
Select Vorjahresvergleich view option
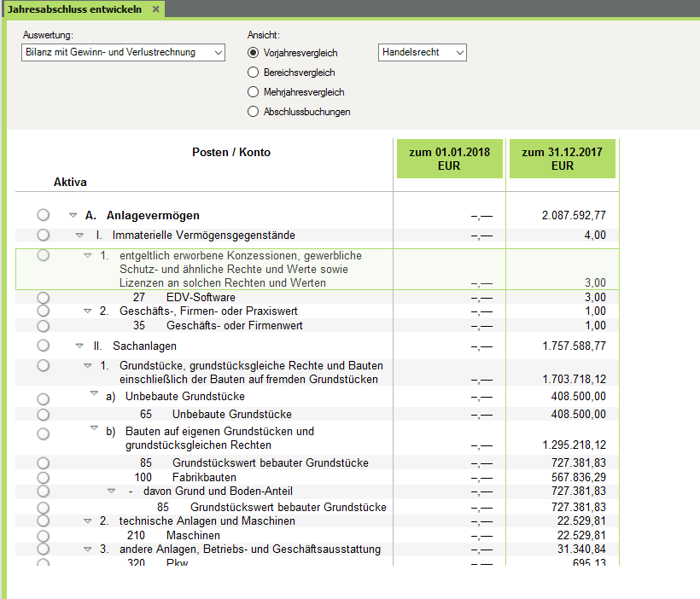click(x=253, y=53)
